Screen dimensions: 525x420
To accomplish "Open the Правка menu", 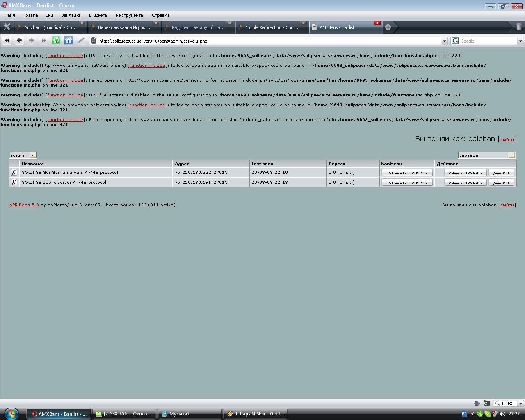I will click(x=30, y=15).
